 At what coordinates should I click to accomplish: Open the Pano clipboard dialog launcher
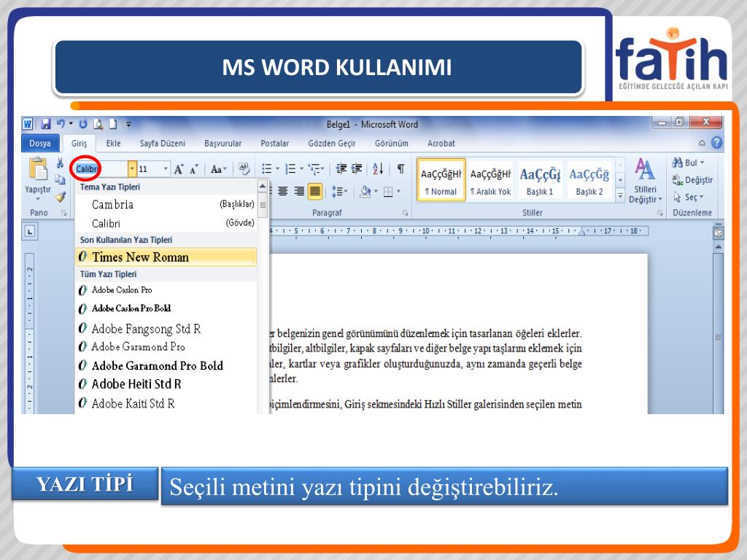tap(64, 213)
